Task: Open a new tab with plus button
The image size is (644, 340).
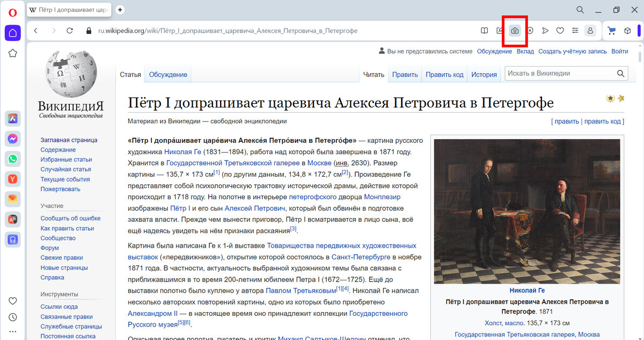Action: (120, 10)
